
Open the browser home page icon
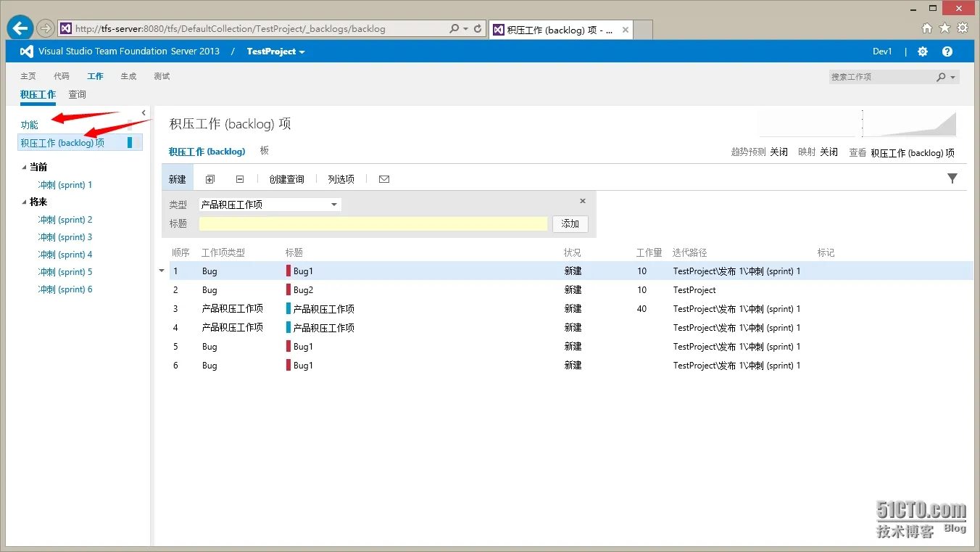[x=926, y=28]
